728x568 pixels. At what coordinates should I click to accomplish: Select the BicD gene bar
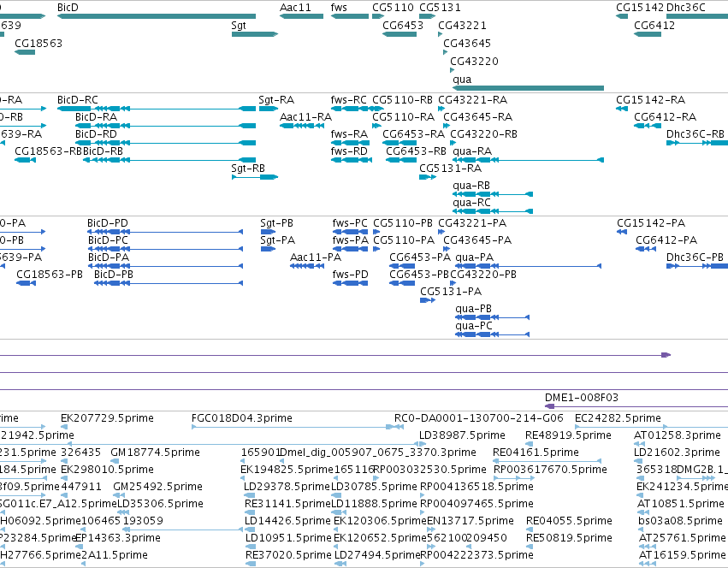pyautogui.click(x=157, y=16)
